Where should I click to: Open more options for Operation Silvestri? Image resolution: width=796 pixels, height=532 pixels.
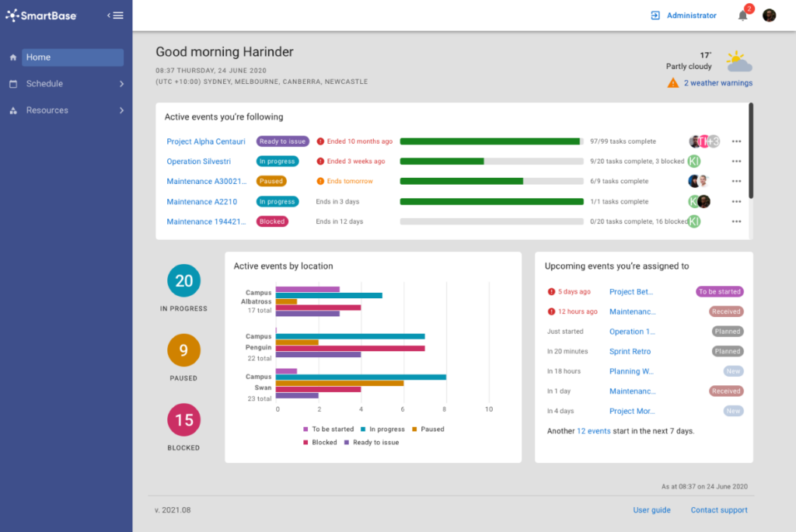(736, 162)
